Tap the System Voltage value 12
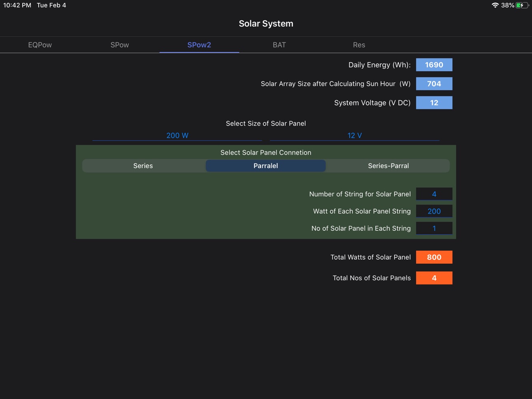Image resolution: width=532 pixels, height=399 pixels. coord(434,103)
